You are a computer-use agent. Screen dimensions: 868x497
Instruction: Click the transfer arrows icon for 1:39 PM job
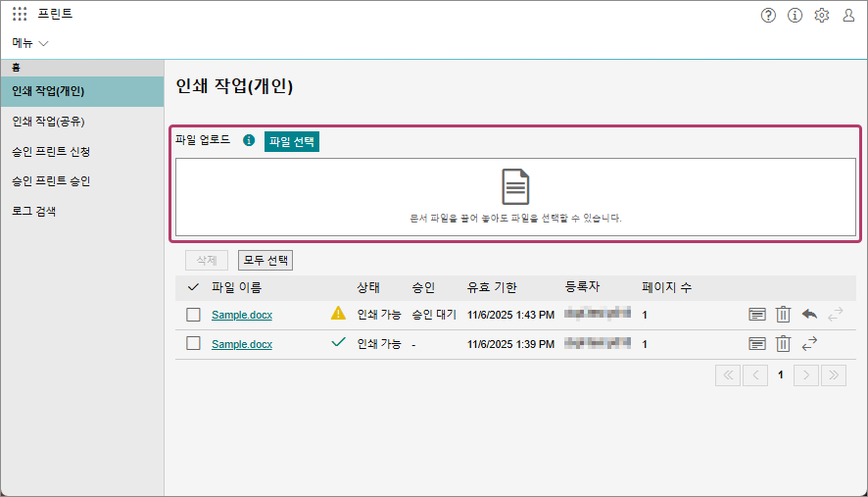click(x=809, y=344)
